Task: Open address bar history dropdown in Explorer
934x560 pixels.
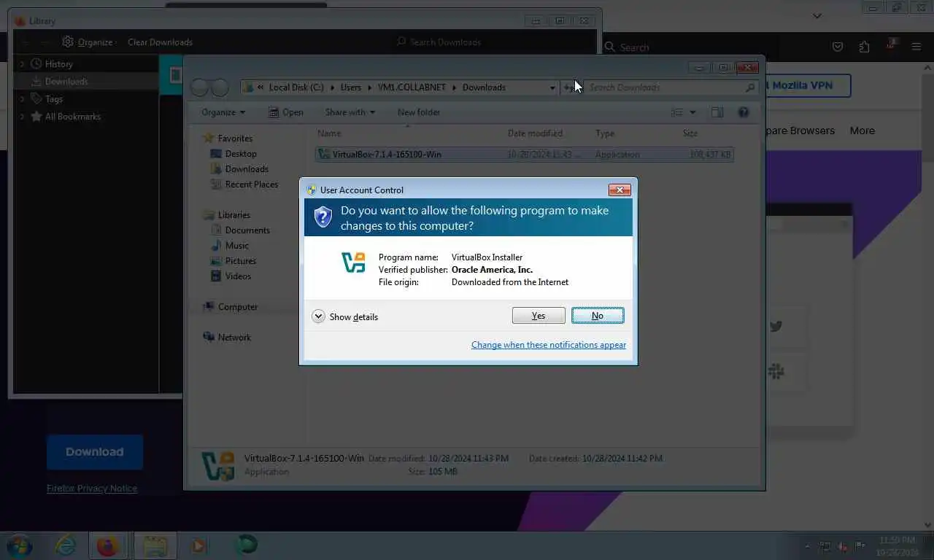Action: [x=552, y=87]
